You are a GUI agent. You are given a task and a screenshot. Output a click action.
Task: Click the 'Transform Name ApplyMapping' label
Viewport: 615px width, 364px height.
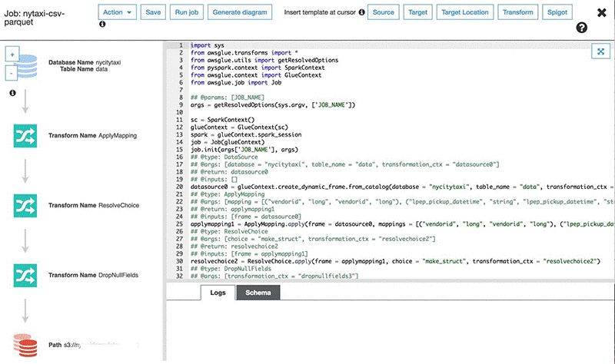tap(92, 136)
